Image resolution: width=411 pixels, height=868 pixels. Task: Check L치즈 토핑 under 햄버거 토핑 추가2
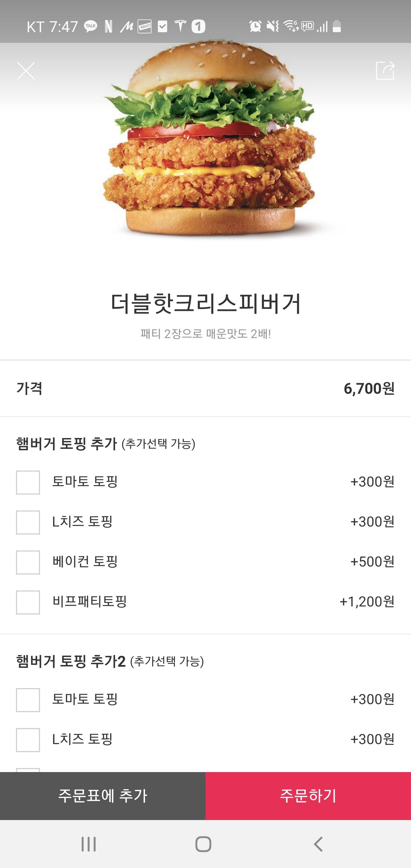(x=28, y=740)
